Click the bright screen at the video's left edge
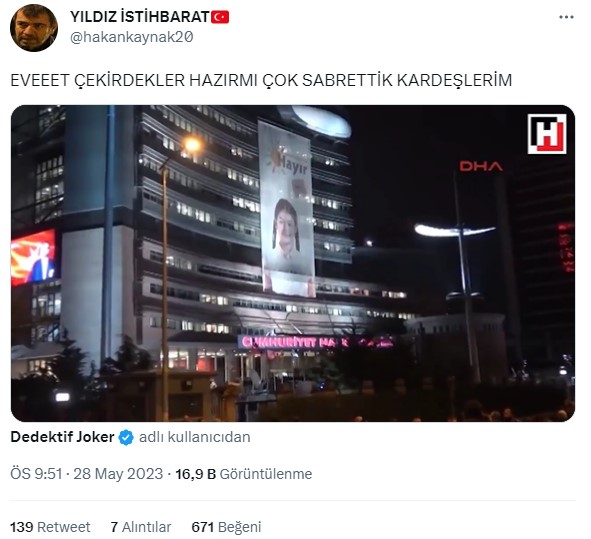This screenshot has width=591, height=539. coord(33,256)
